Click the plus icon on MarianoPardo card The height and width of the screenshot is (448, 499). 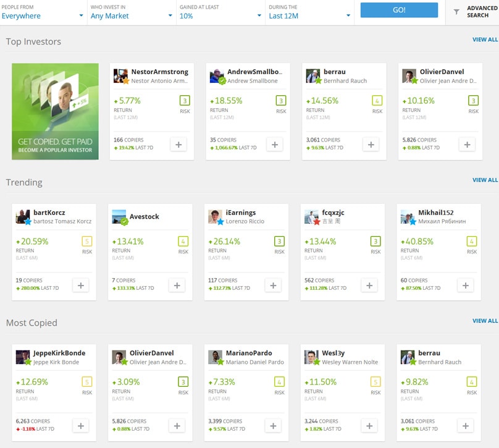[x=273, y=426]
